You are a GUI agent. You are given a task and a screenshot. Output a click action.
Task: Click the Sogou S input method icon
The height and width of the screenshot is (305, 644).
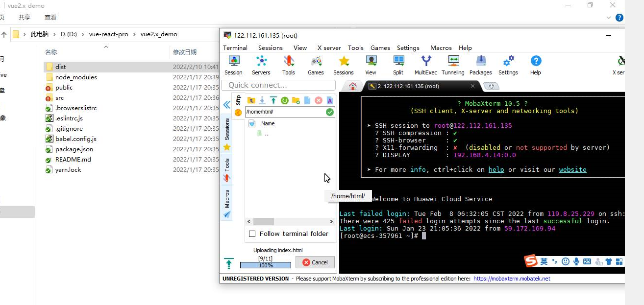point(531,261)
